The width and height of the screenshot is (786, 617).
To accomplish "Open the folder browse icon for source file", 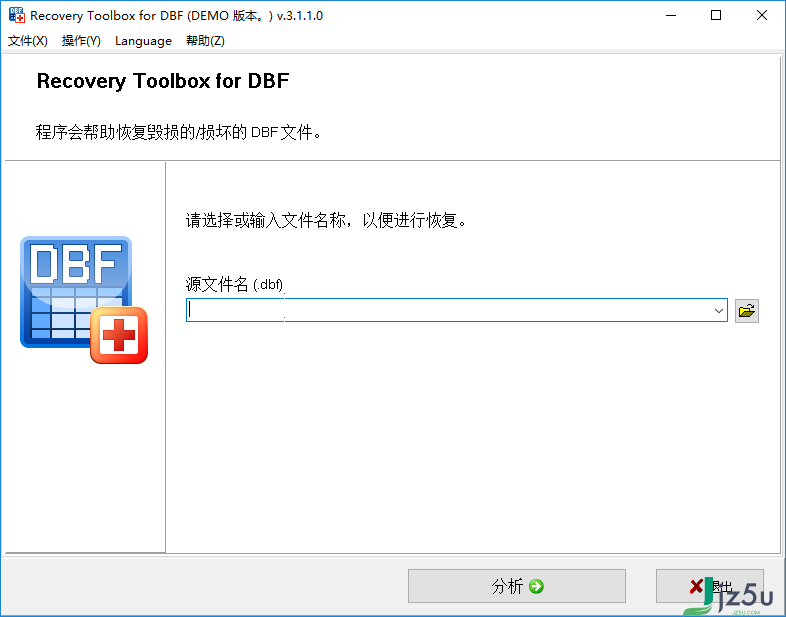I will click(746, 311).
